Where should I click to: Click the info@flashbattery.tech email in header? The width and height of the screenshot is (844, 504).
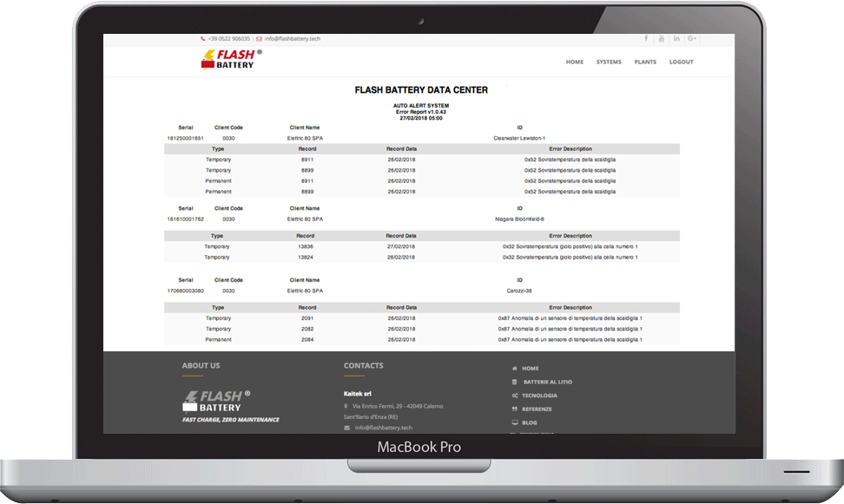(293, 39)
